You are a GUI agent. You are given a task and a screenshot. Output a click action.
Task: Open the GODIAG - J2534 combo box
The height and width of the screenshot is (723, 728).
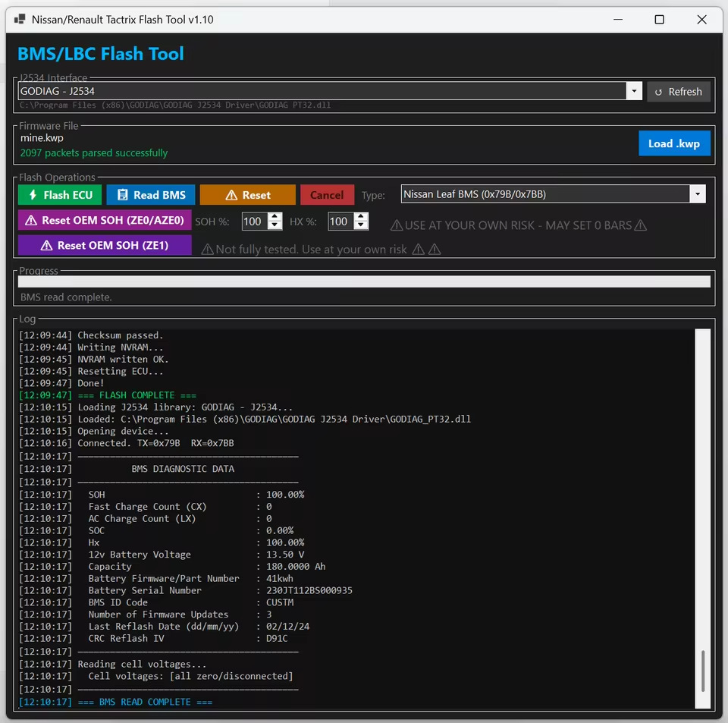pyautogui.click(x=330, y=91)
